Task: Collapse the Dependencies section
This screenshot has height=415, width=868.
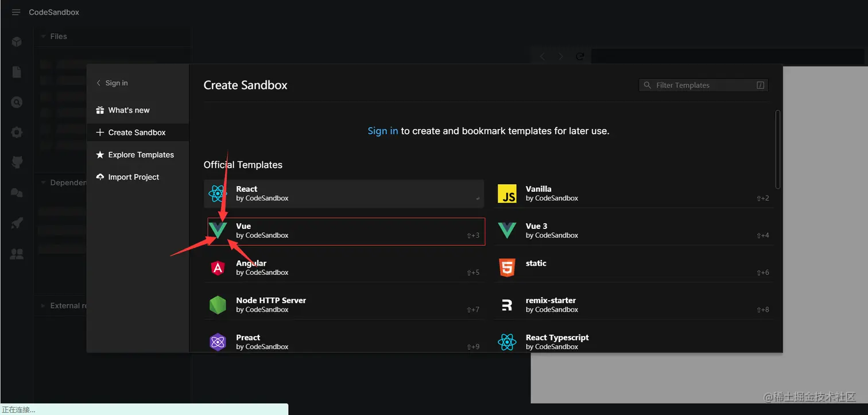Action: click(x=44, y=183)
